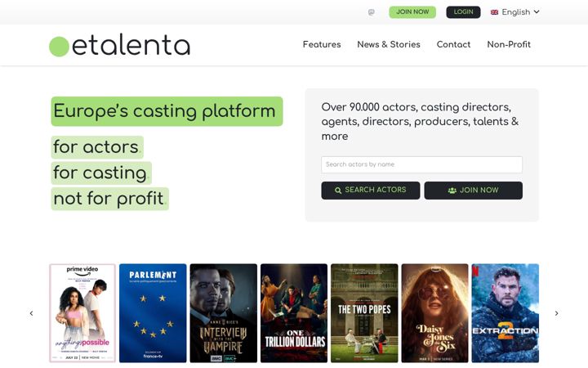Open the Anything's Possible poster
Screen dimensions: 588x368
click(x=82, y=313)
